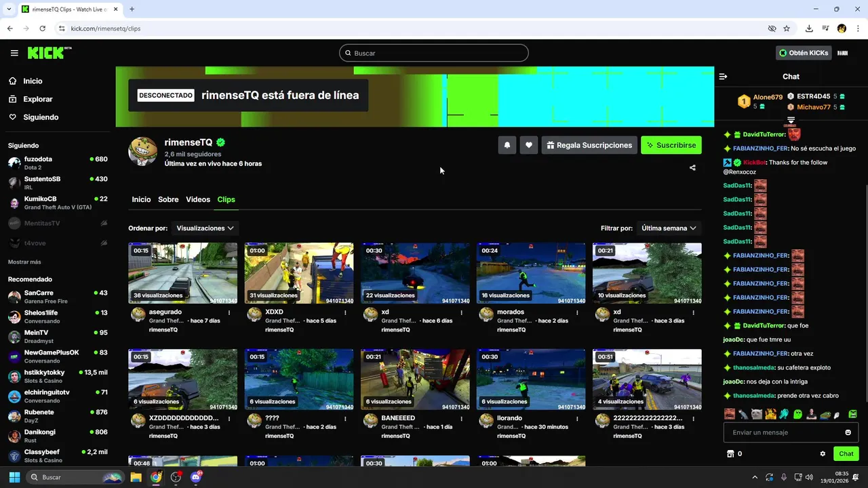Open Windows Start menu
The width and height of the screenshot is (868, 488).
pyautogui.click(x=14, y=477)
